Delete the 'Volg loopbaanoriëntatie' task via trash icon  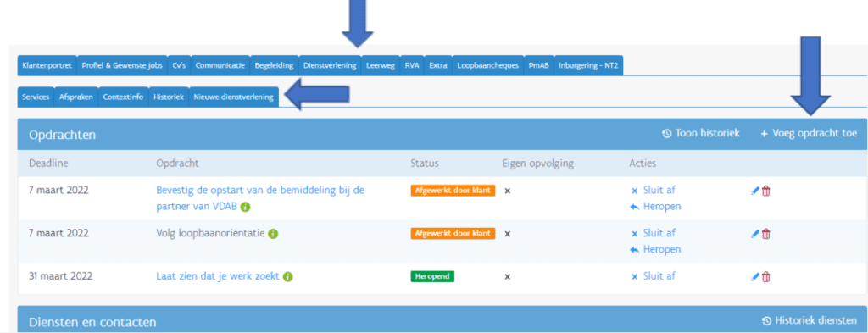[766, 234]
